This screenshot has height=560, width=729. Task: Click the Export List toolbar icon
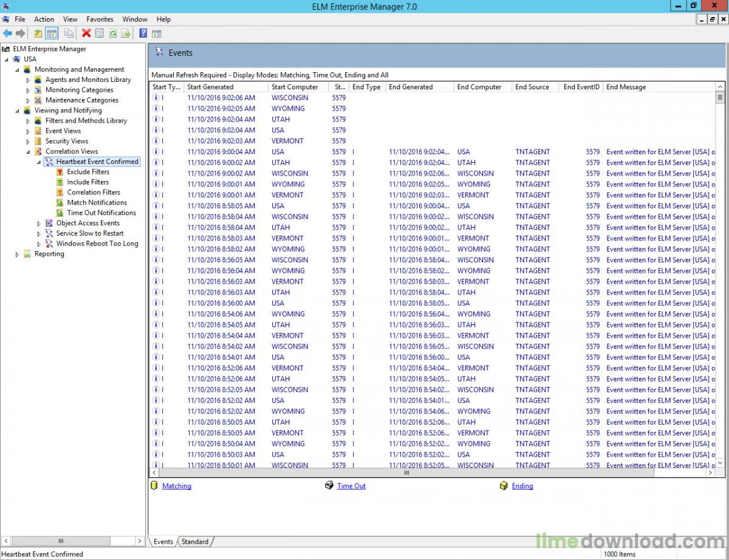tap(126, 33)
